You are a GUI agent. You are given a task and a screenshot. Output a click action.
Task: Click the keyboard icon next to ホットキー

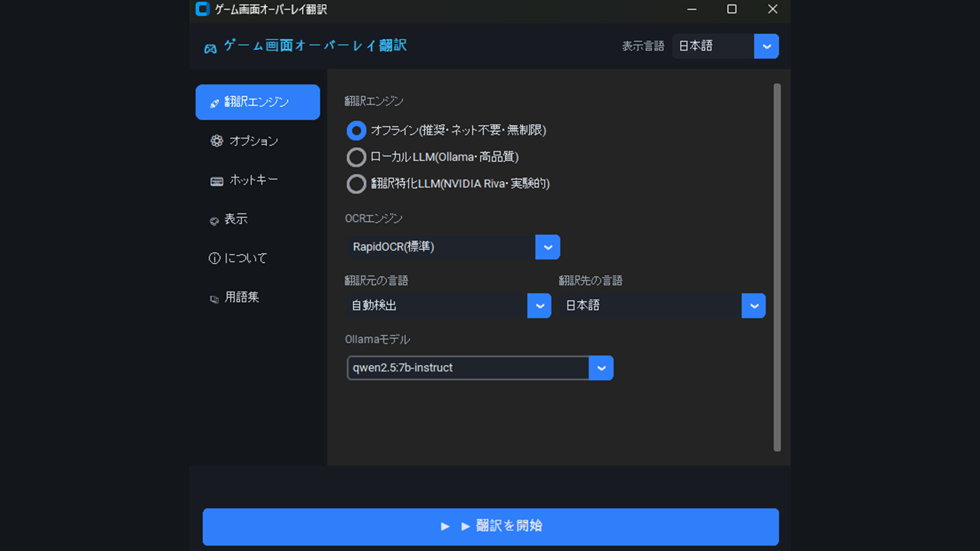click(x=217, y=182)
